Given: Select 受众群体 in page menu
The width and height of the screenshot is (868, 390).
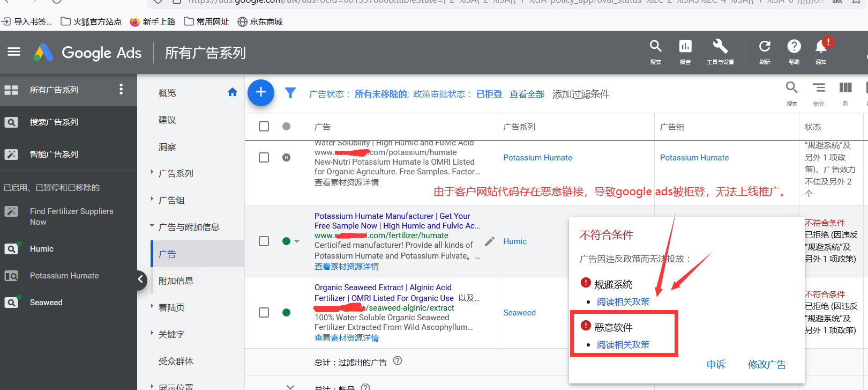Looking at the screenshot, I should 176,361.
